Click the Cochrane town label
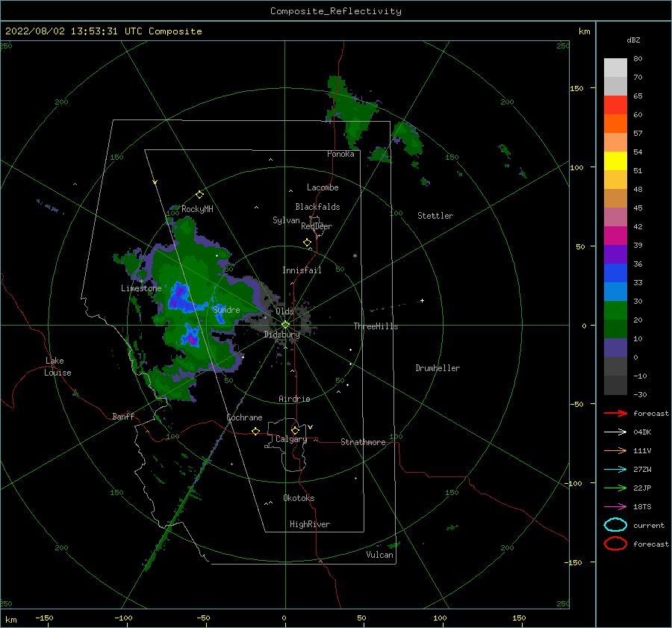The image size is (672, 628). point(244,417)
